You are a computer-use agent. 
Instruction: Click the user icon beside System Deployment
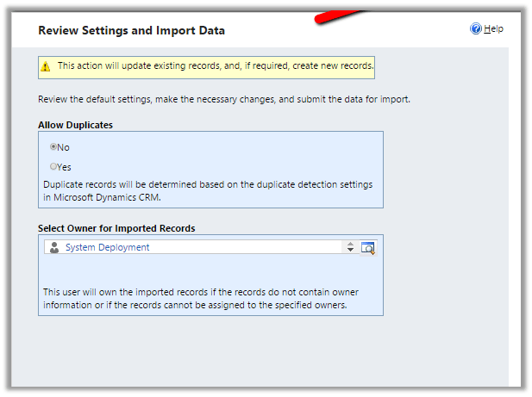54,247
